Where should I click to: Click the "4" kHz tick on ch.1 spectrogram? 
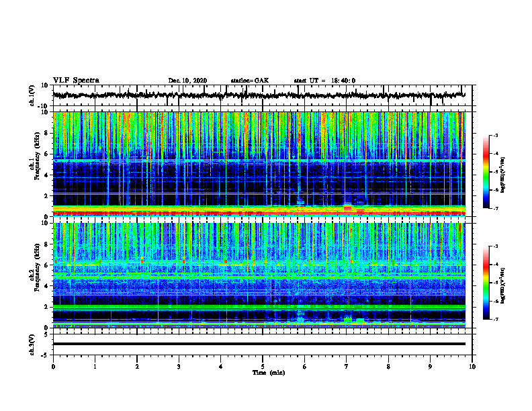46,175
